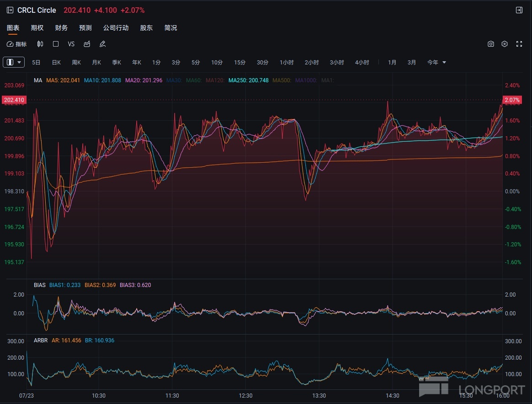
Task: Toggle the MA500 moving average line
Action: pyautogui.click(x=282, y=80)
